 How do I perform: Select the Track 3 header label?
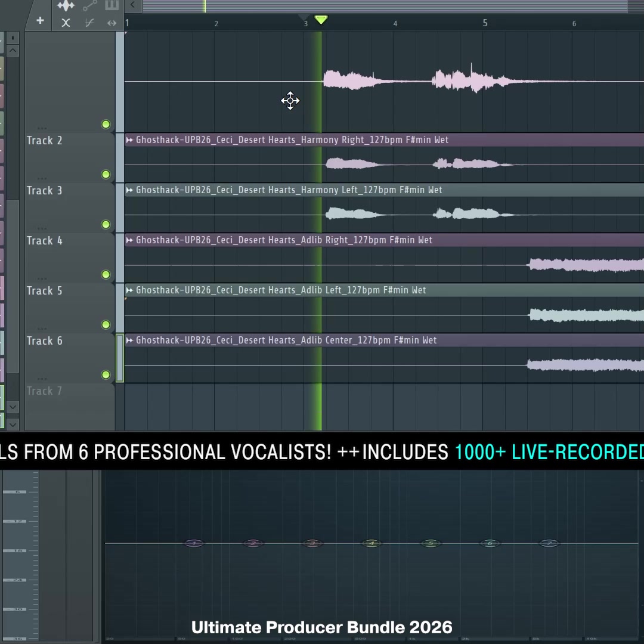coord(44,191)
